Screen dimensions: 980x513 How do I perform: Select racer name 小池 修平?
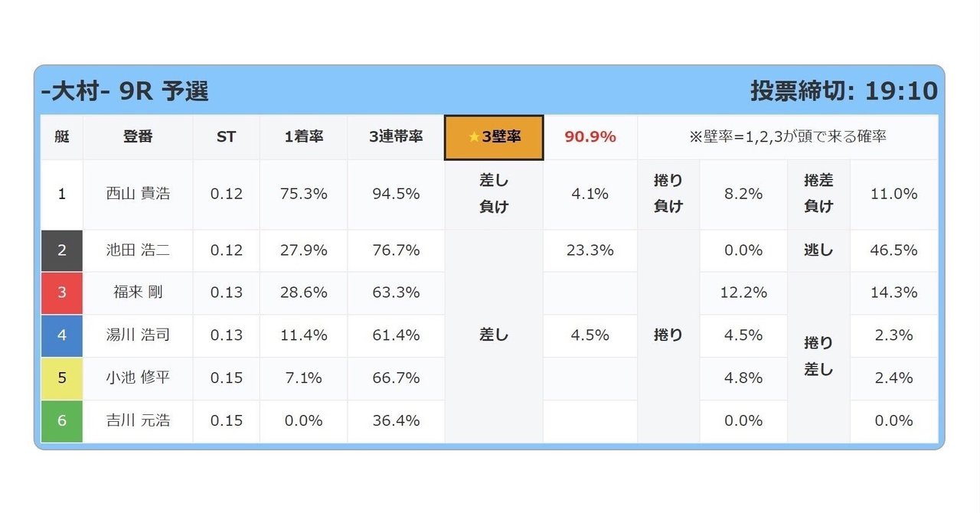[138, 378]
